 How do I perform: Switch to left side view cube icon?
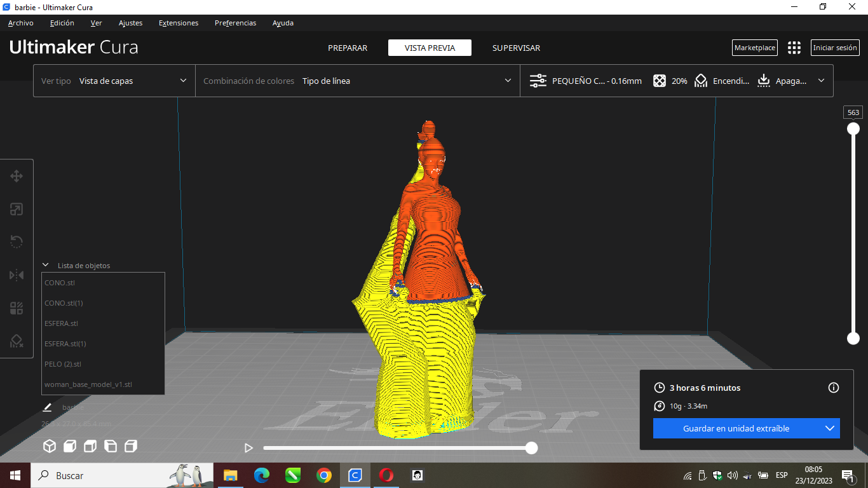click(x=111, y=446)
